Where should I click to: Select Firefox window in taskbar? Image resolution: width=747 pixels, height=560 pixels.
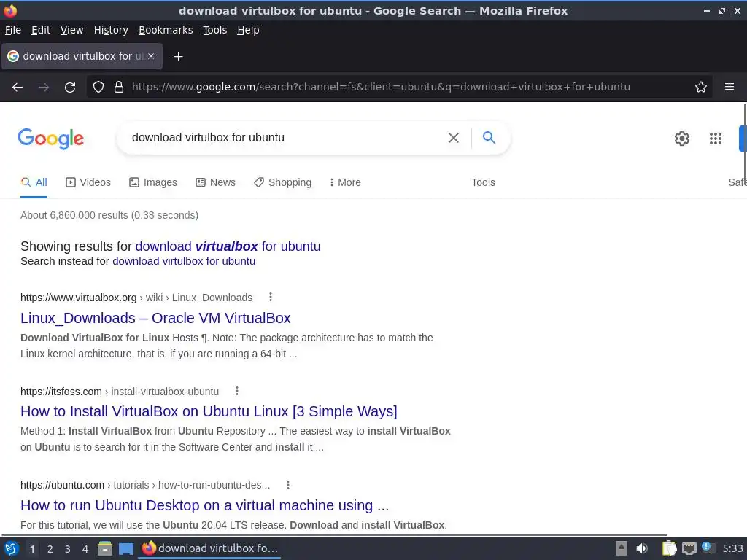click(209, 548)
